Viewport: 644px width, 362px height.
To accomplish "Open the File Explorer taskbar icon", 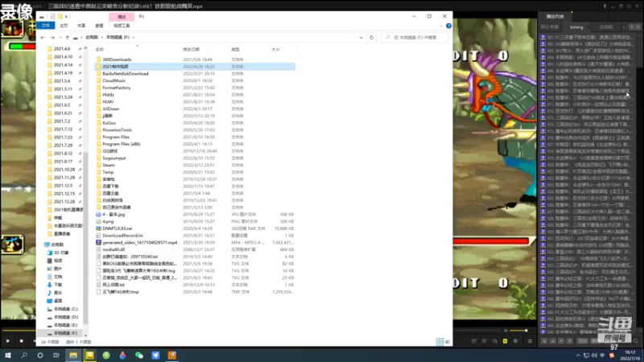I will tap(73, 355).
